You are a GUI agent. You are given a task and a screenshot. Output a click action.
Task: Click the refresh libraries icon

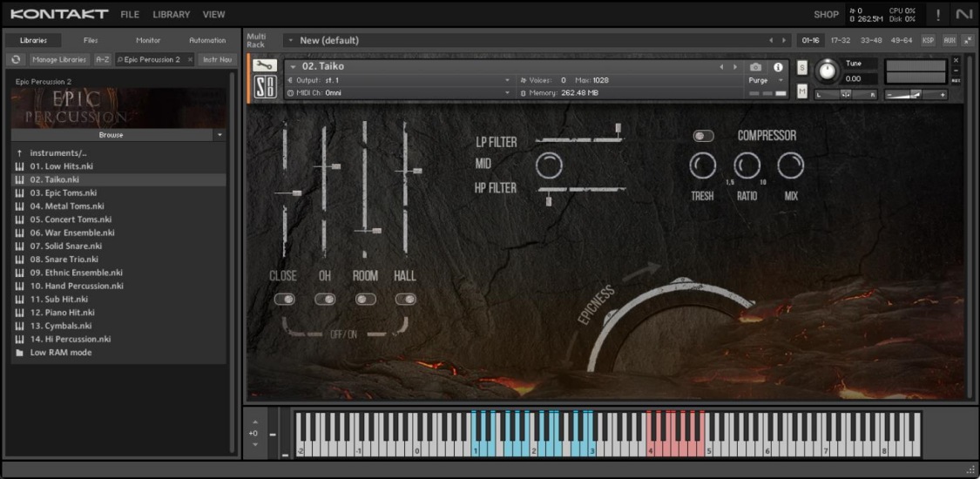(x=16, y=60)
